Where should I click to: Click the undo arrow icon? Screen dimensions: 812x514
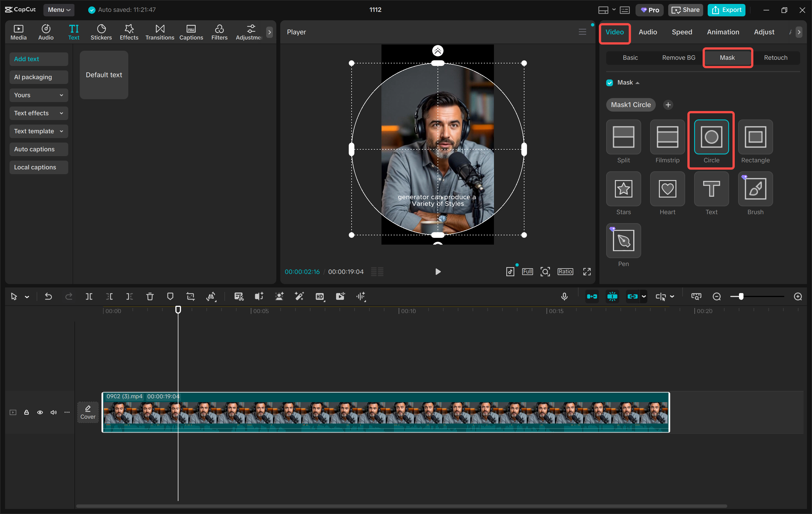48,296
